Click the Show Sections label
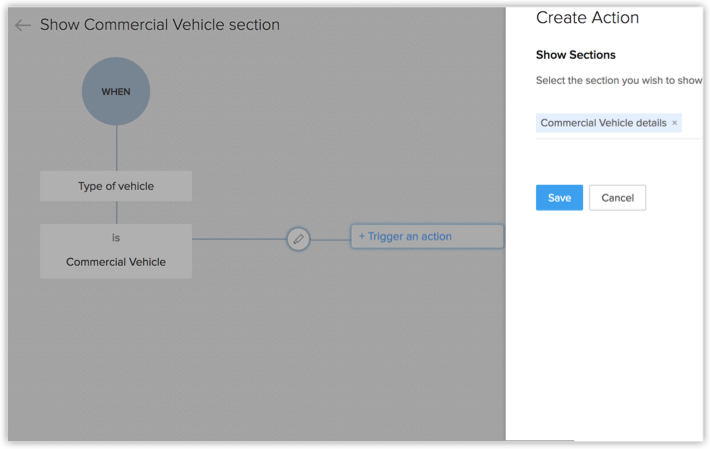The height and width of the screenshot is (449, 710). point(576,55)
